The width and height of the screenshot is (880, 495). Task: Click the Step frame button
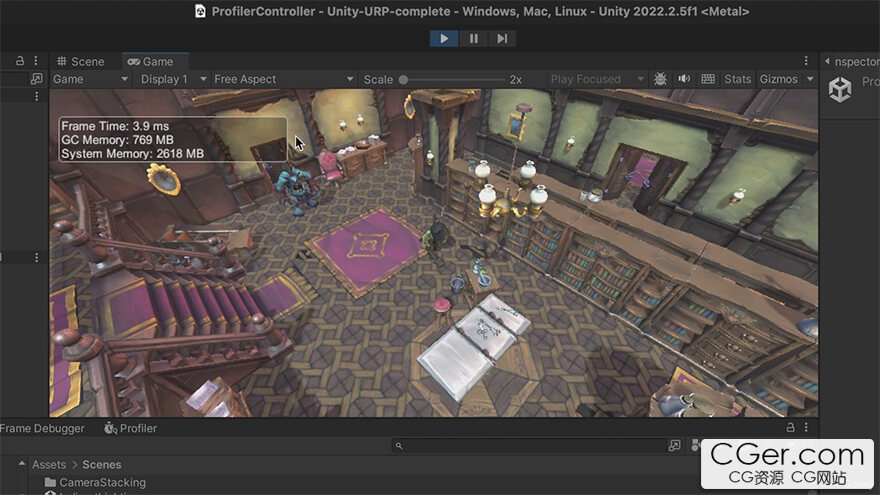click(502, 38)
